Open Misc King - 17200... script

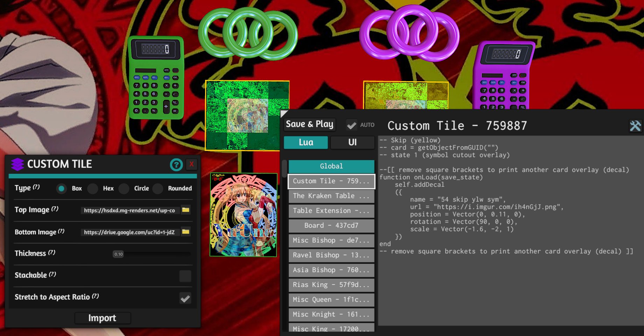[331, 328]
